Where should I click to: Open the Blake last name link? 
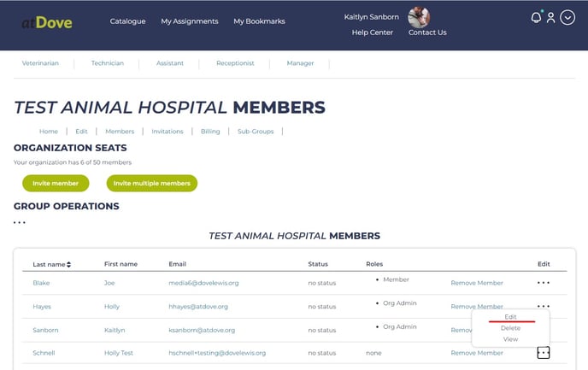point(41,283)
